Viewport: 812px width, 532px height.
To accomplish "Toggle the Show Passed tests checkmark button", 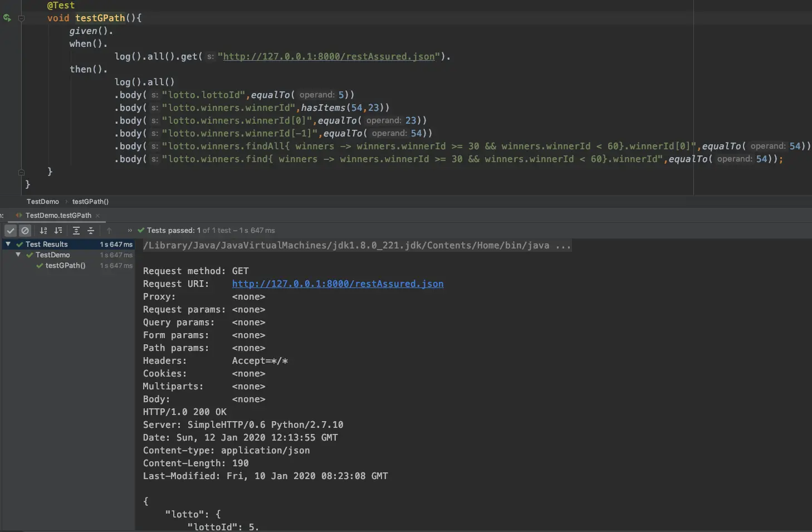I will [11, 231].
